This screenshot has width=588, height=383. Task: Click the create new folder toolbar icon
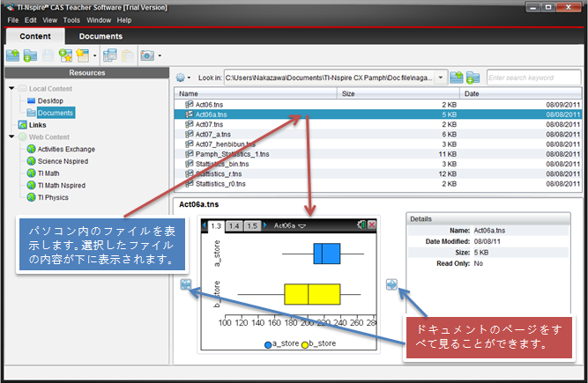(x=30, y=55)
